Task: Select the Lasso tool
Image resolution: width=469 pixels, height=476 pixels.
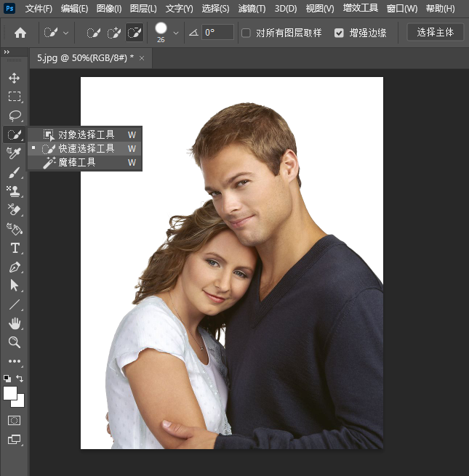Action: click(x=15, y=116)
